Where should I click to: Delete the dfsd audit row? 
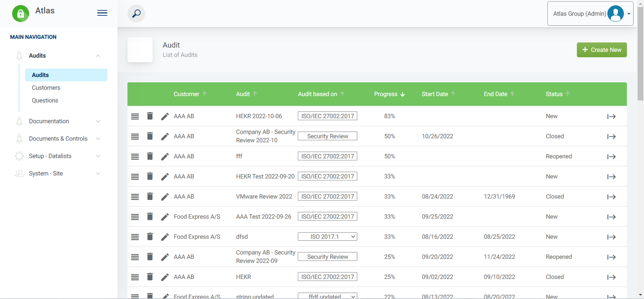point(150,237)
